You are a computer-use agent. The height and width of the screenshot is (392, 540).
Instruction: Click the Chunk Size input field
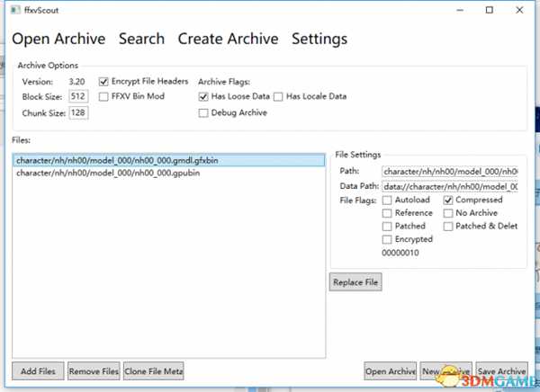tap(78, 113)
